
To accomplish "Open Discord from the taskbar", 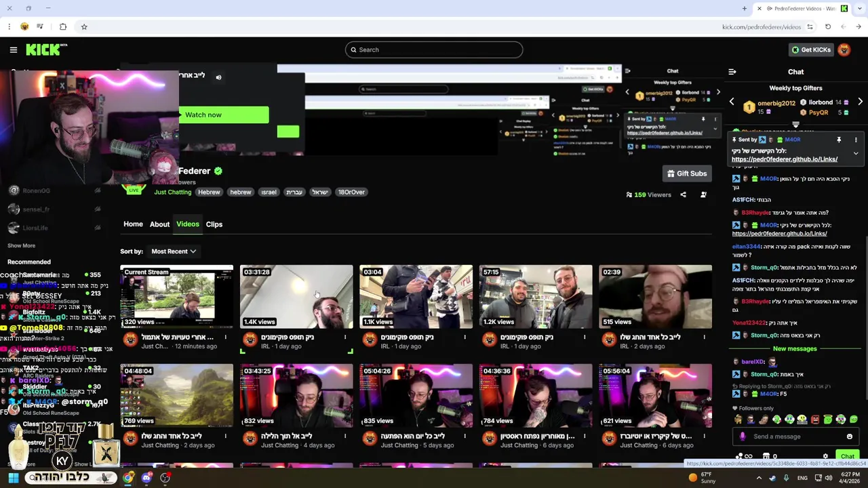I will coord(146,478).
